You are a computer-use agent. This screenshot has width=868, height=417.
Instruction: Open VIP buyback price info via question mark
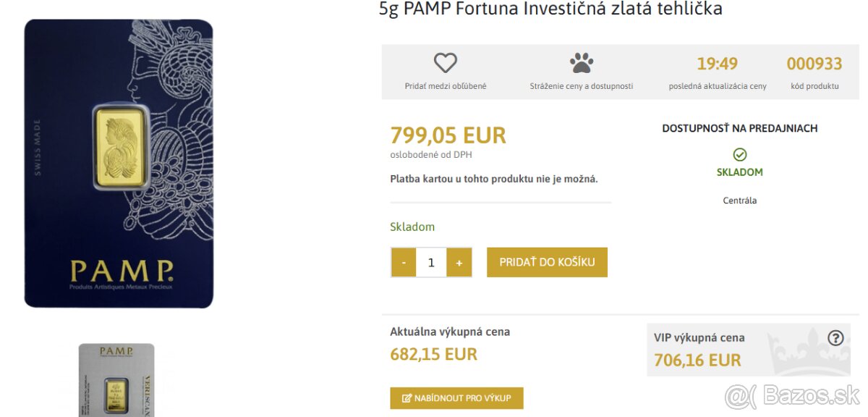pos(836,337)
